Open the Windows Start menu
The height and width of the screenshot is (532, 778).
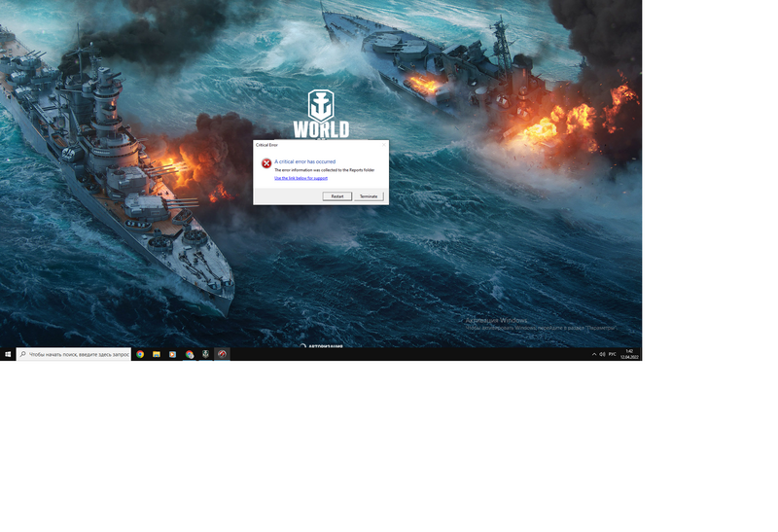8,354
